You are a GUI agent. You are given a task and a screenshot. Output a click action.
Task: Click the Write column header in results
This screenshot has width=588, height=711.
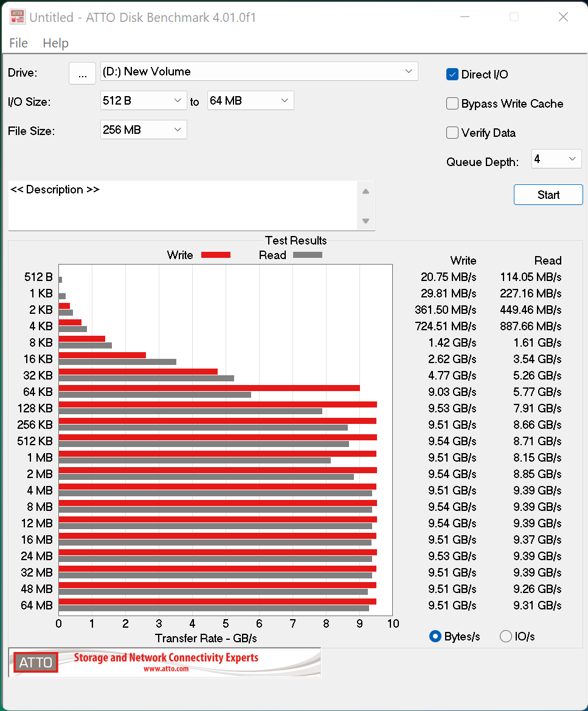point(463,261)
